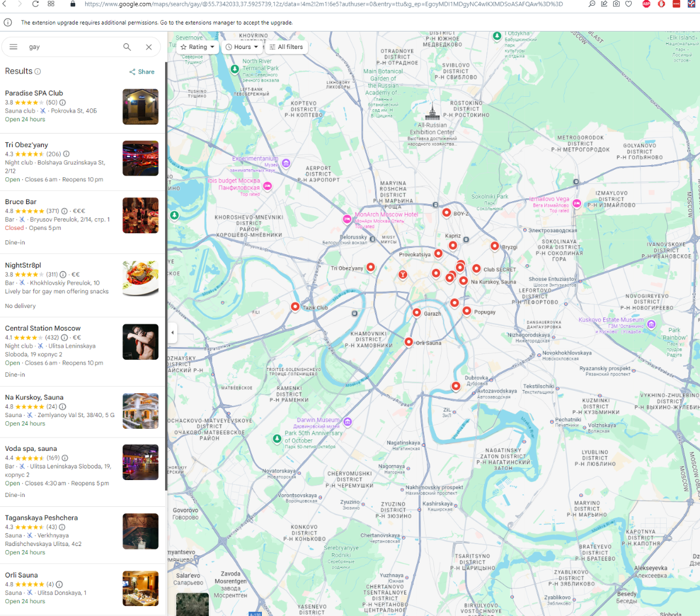Click the Taganskaya Peshchera photo thumbnail

[141, 531]
